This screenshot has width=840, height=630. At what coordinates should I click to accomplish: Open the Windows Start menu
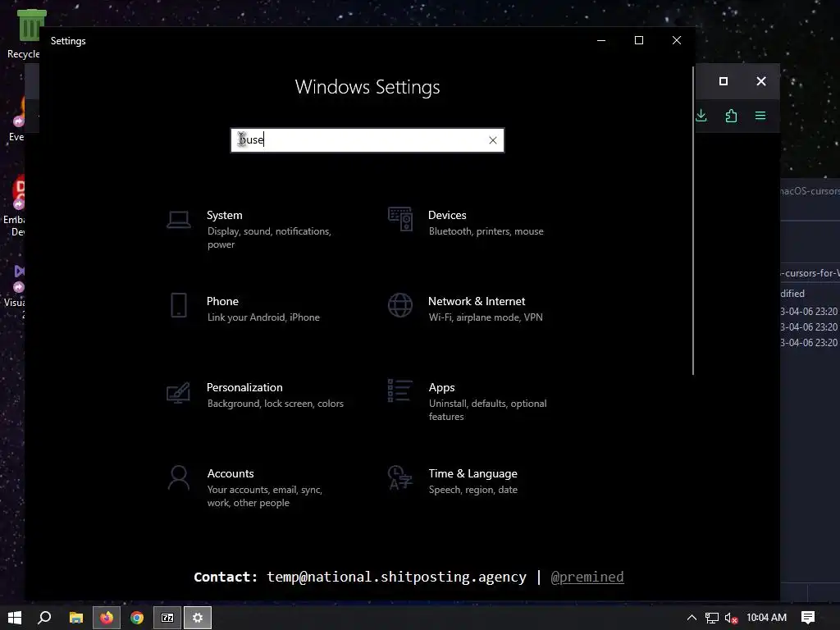[x=15, y=618]
